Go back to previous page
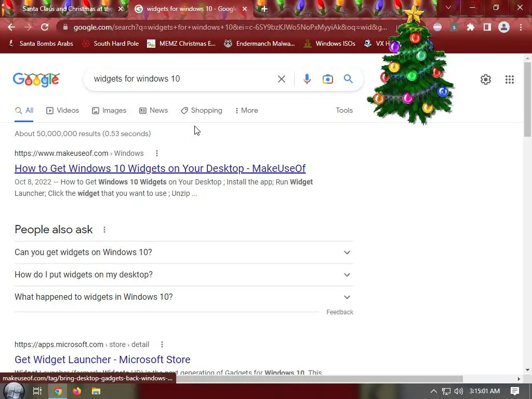This screenshot has width=532, height=399. point(11,27)
